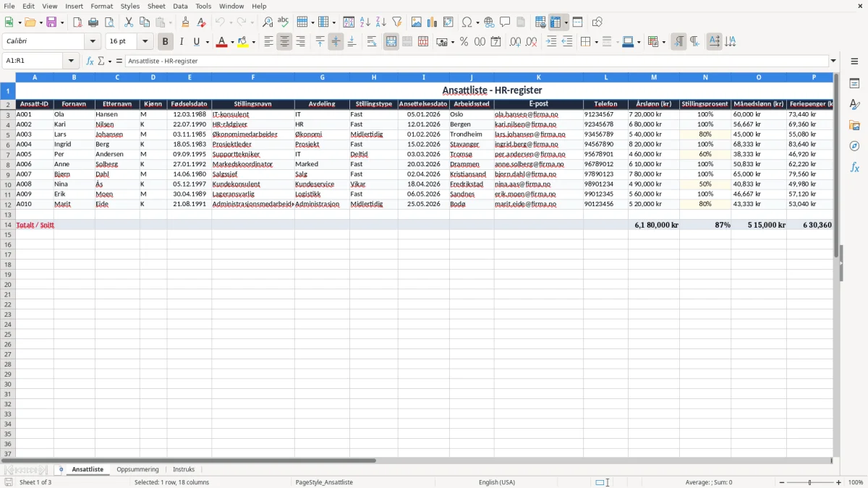The image size is (868, 488).
Task: Click the Select Function sum button
Action: (101, 61)
